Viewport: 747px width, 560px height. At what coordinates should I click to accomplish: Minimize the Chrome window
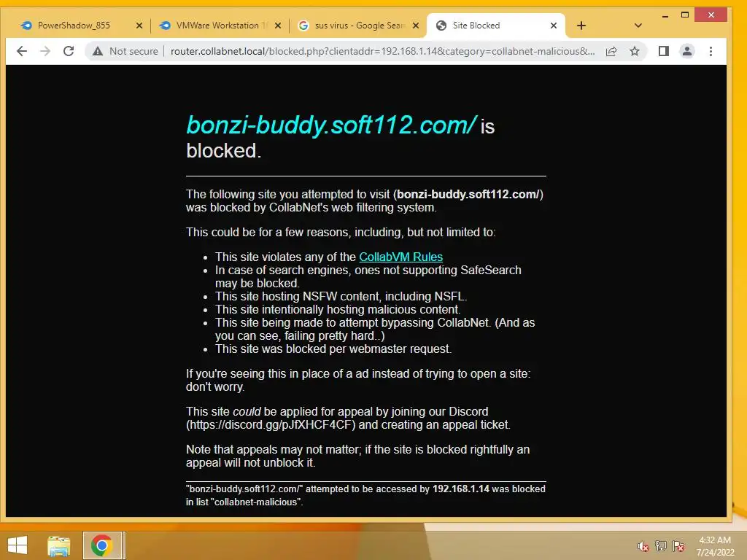(x=665, y=15)
